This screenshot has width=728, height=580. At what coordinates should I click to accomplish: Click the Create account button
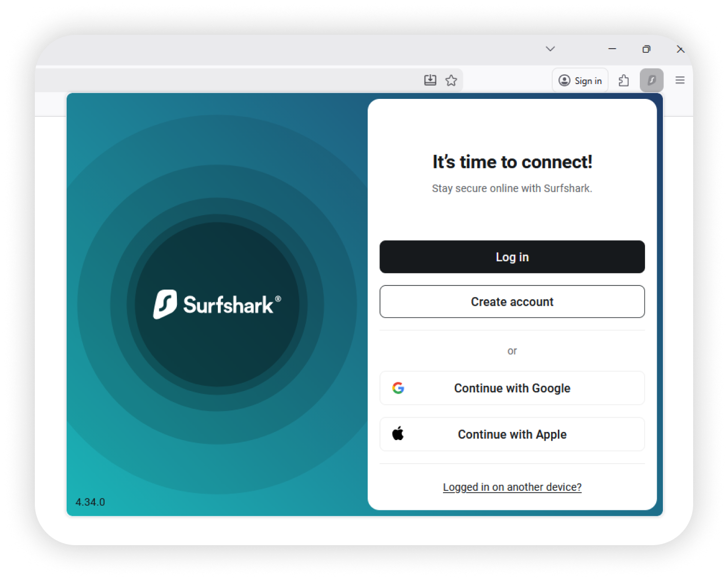512,302
